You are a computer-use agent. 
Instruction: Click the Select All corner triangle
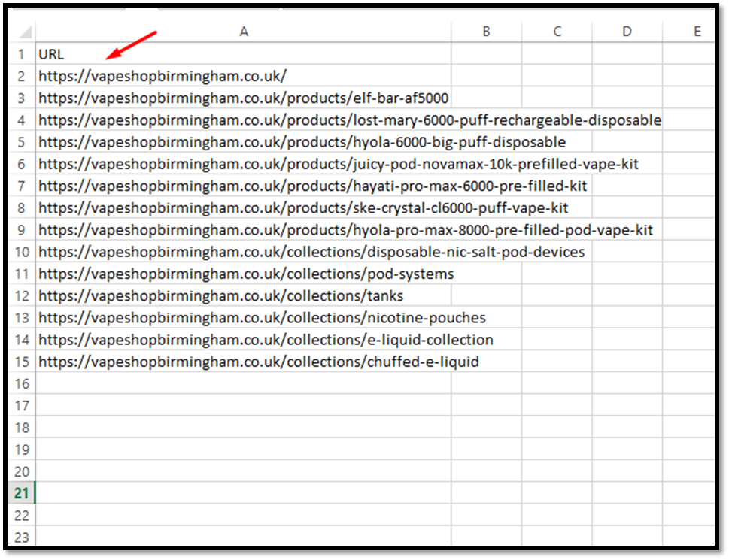click(x=25, y=32)
